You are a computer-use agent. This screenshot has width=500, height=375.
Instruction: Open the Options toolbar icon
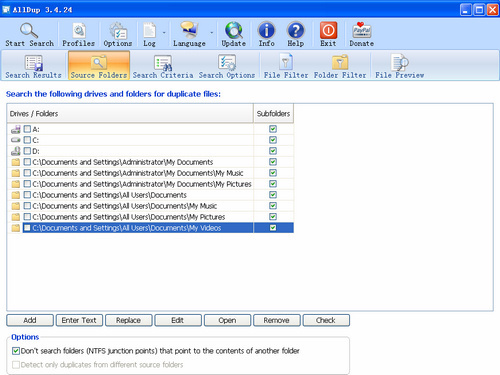pos(118,31)
